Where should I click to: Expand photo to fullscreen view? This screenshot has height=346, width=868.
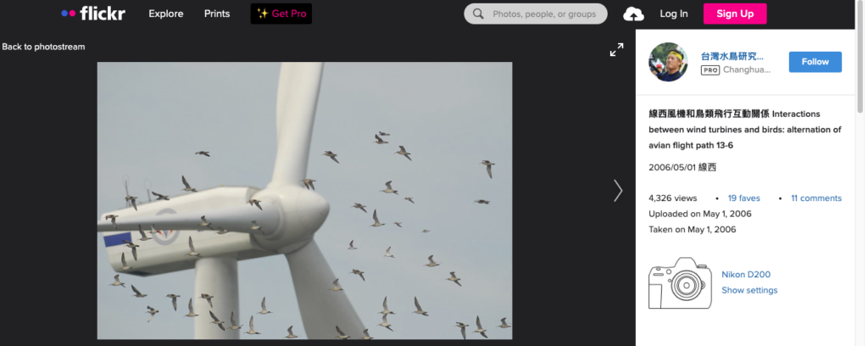pos(616,50)
